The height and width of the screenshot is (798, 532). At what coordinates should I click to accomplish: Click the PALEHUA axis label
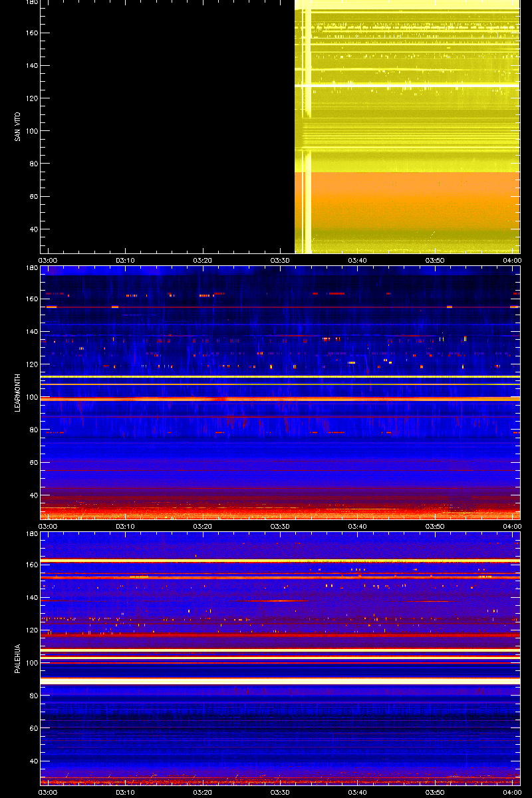[17, 659]
